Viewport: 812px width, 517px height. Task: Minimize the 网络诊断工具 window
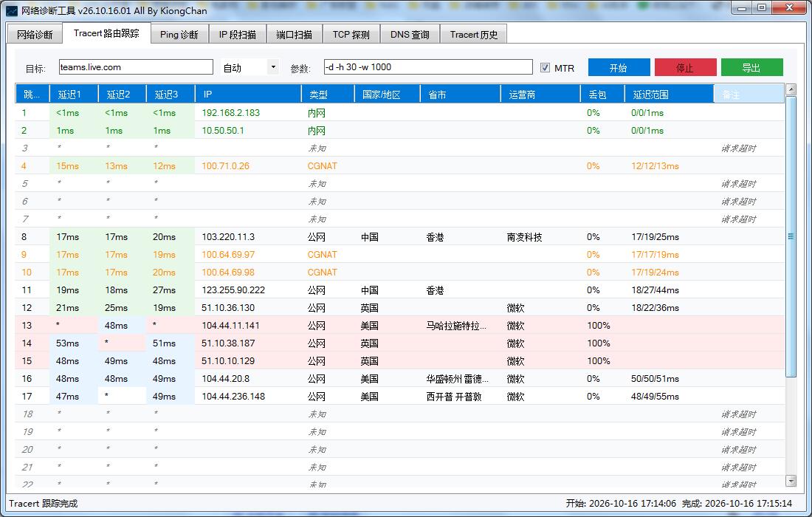pyautogui.click(x=742, y=8)
